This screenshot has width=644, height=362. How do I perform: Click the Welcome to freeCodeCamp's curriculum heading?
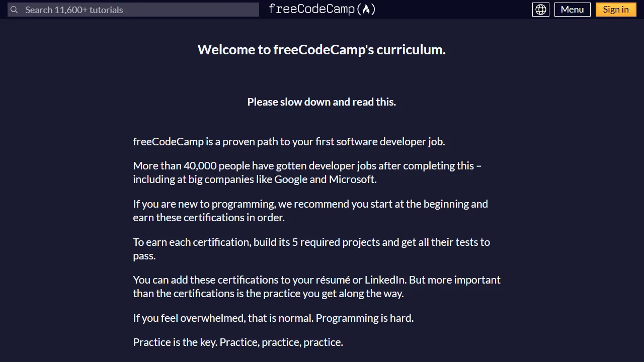tap(321, 50)
